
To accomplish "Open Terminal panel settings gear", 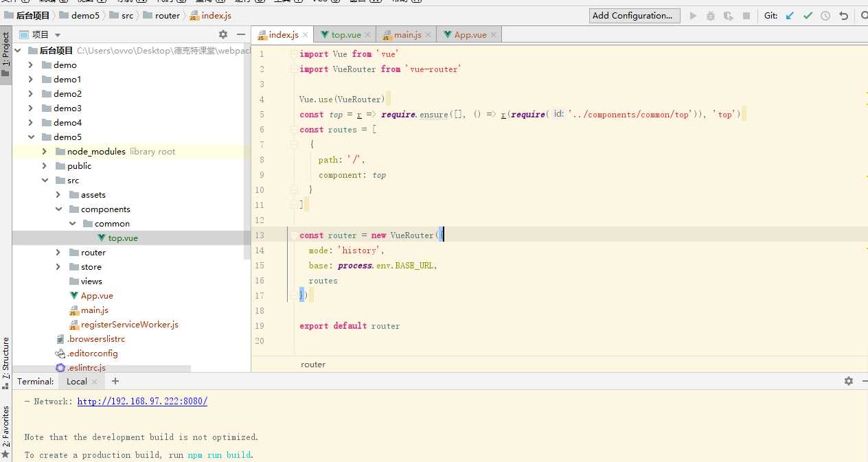I will tap(849, 381).
